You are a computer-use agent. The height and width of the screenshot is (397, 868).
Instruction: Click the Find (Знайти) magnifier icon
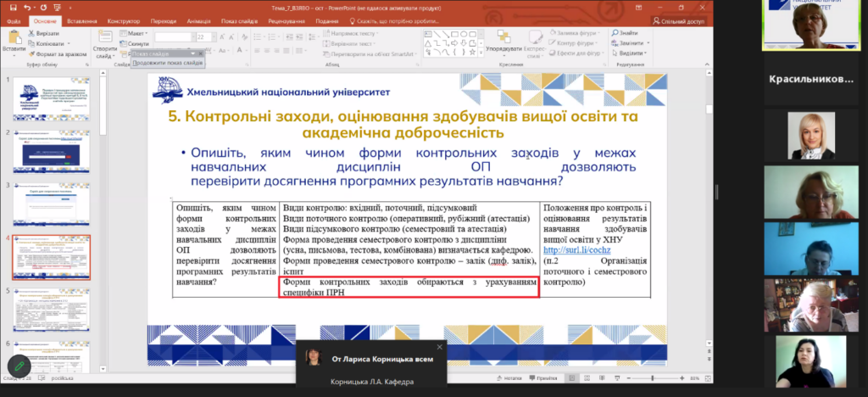tap(613, 33)
